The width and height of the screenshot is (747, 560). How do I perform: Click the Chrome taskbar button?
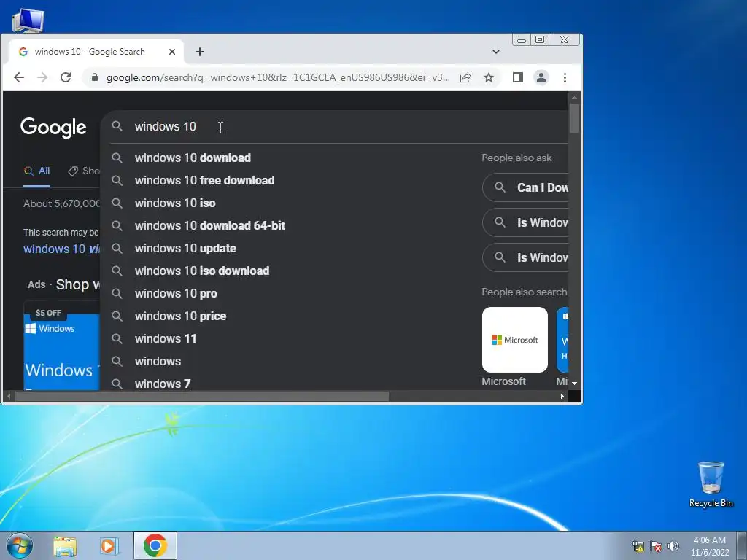(x=155, y=545)
